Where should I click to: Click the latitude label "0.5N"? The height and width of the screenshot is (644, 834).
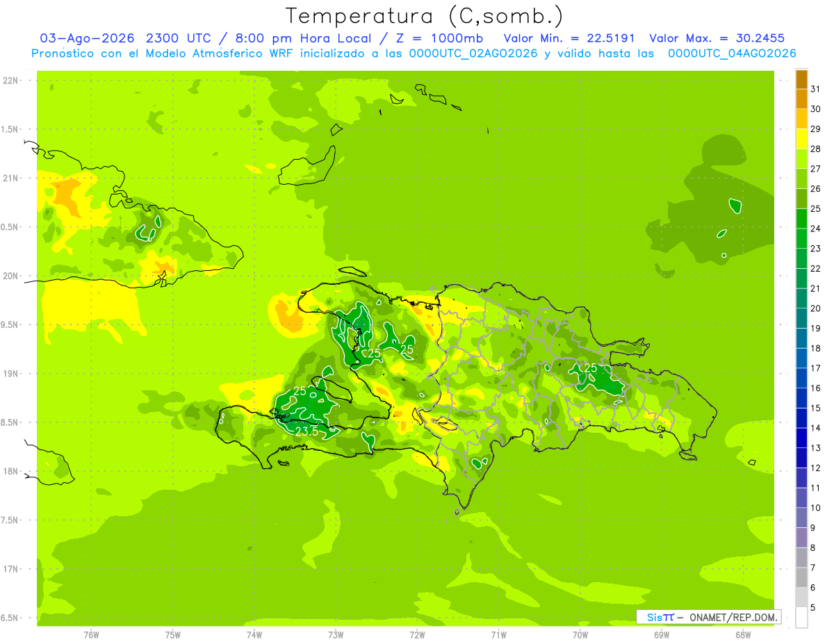[10, 227]
